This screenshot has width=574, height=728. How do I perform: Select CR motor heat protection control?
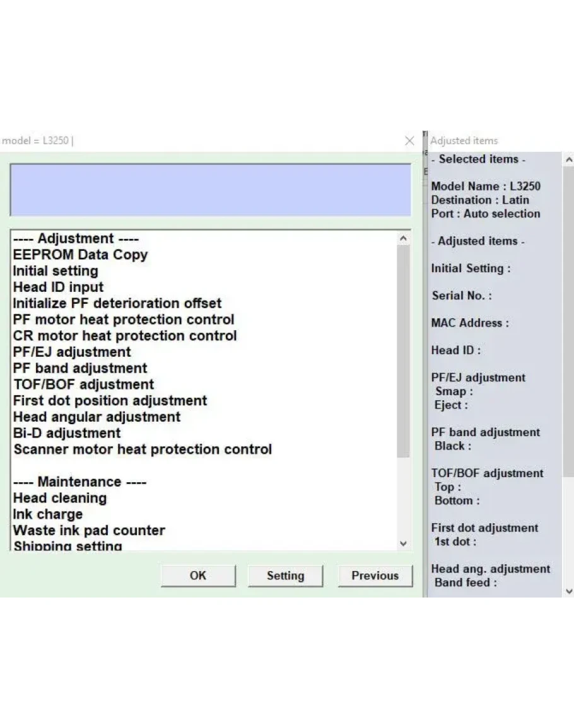(x=125, y=336)
